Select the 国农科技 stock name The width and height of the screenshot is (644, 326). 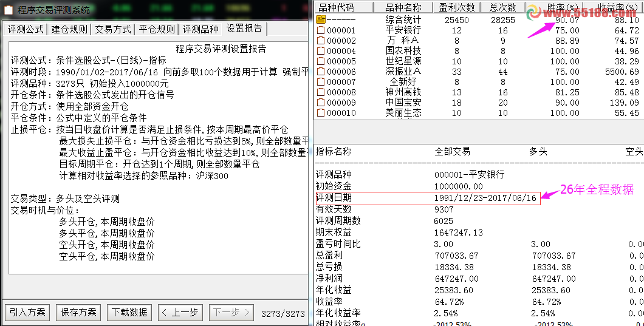(403, 50)
